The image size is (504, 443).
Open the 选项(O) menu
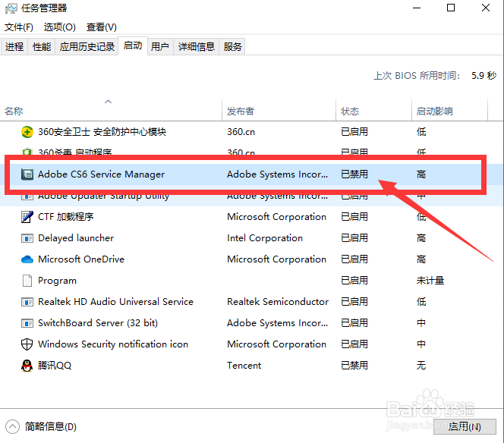click(59, 27)
